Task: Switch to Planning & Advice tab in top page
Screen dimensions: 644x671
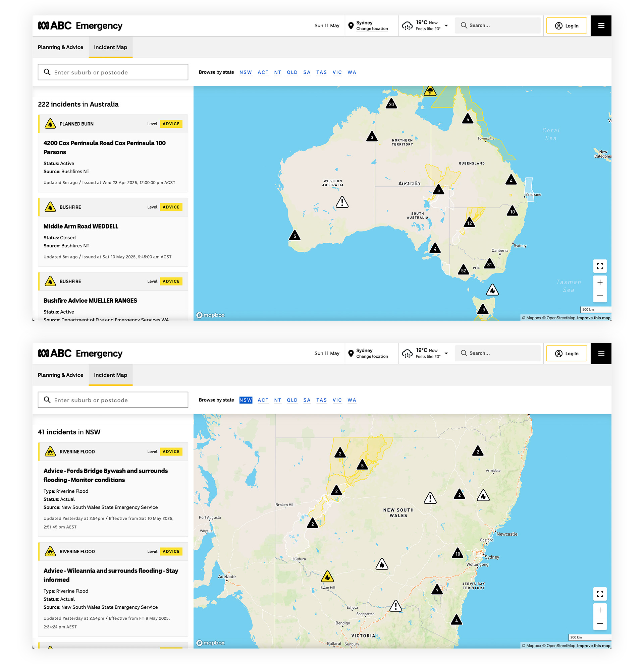Action: point(60,47)
